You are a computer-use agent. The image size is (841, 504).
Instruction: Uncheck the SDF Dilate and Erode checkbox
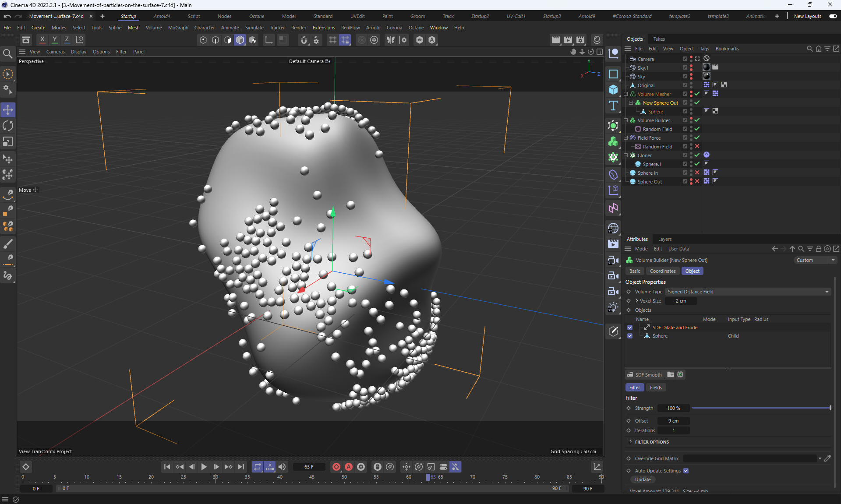click(630, 328)
